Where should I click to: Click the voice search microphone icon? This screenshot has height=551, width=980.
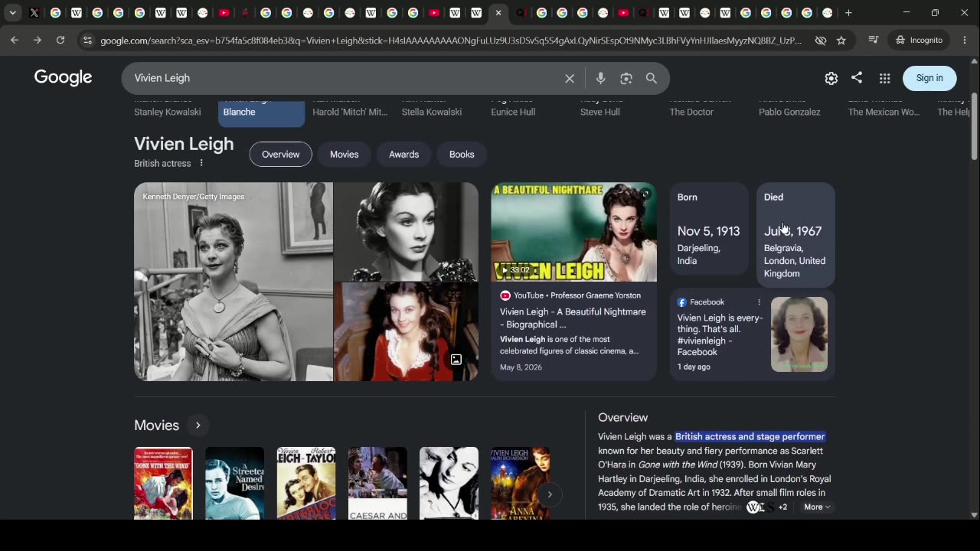(600, 78)
